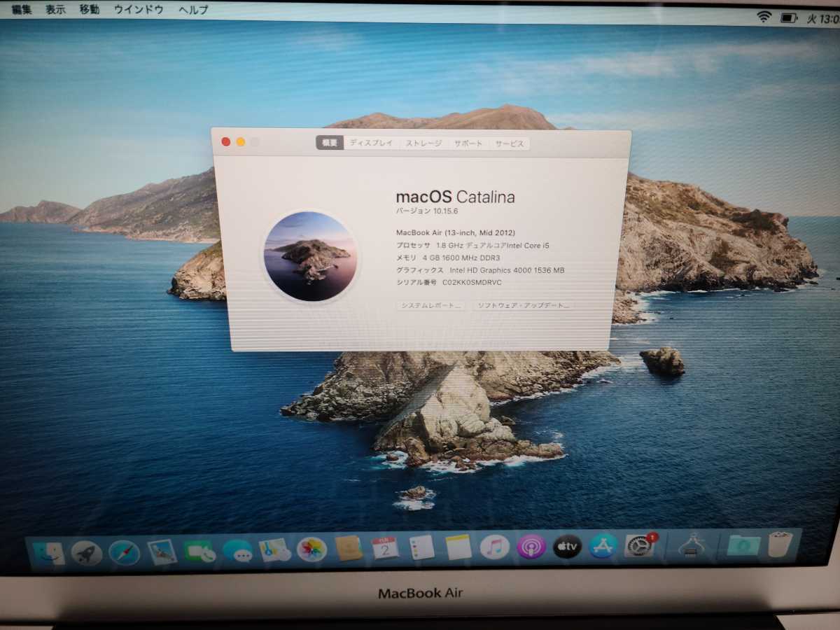Viewport: 840px width, 630px height.
Task: Open Photos pinwheel icon in Dock
Action: (x=312, y=549)
